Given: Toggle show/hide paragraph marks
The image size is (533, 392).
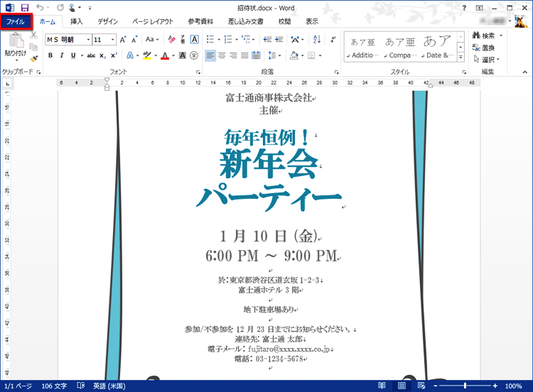Looking at the screenshot, I should click(333, 40).
